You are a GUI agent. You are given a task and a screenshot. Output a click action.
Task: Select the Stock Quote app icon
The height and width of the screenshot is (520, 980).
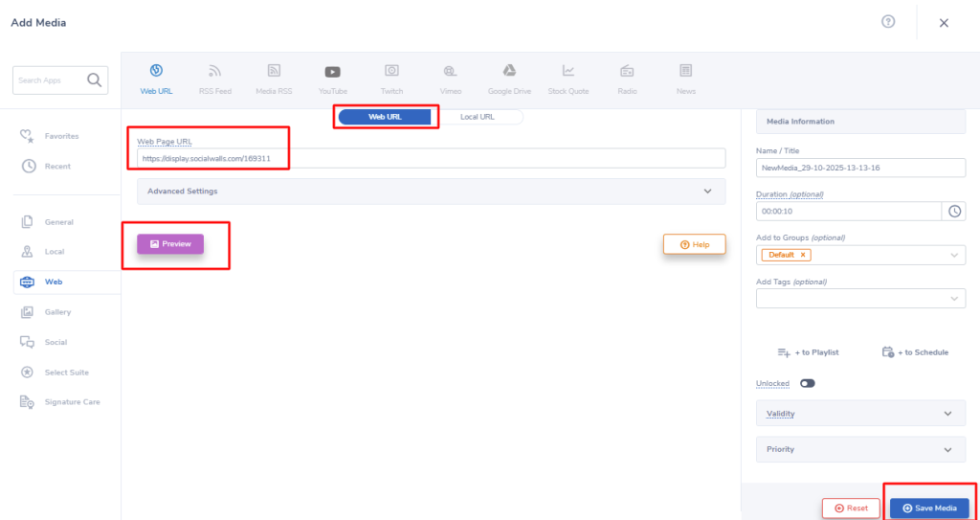[x=568, y=72]
